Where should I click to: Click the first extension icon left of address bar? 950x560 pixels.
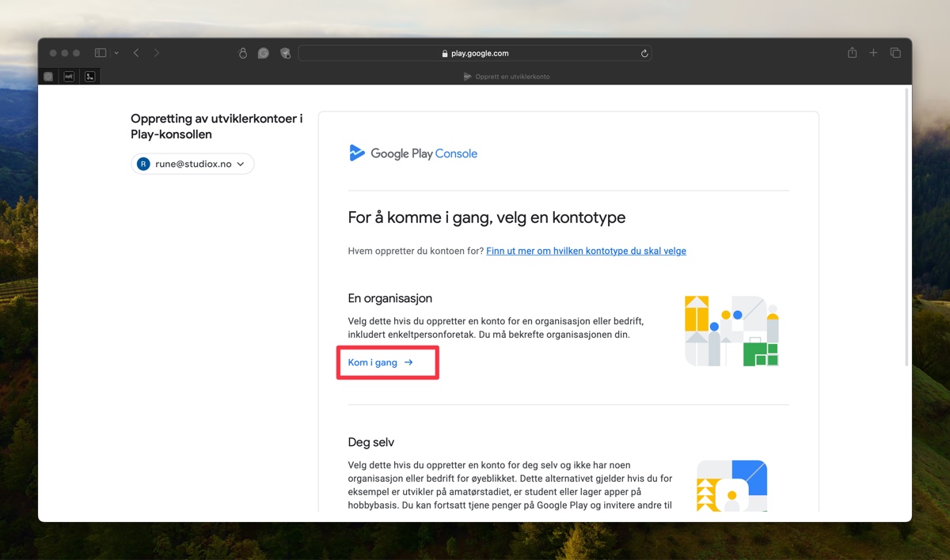tap(243, 53)
